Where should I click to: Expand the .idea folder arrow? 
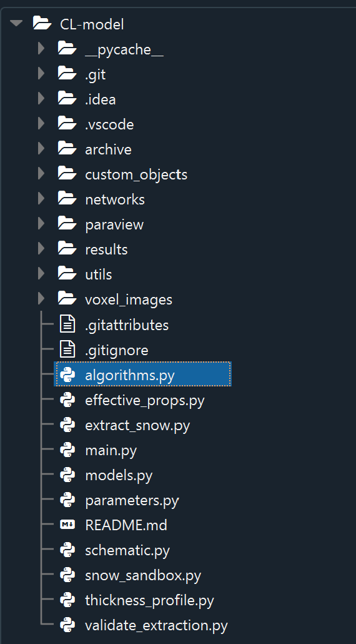click(x=41, y=99)
